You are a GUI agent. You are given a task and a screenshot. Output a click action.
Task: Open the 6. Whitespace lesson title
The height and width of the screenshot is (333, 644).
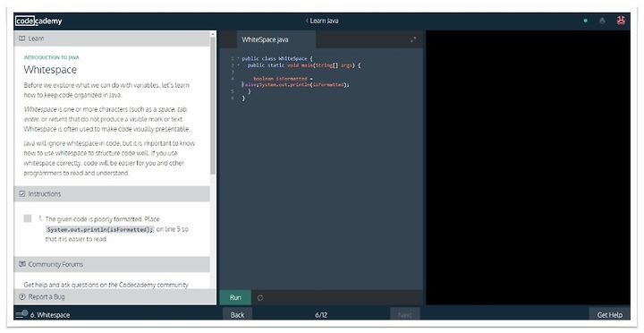point(50,315)
